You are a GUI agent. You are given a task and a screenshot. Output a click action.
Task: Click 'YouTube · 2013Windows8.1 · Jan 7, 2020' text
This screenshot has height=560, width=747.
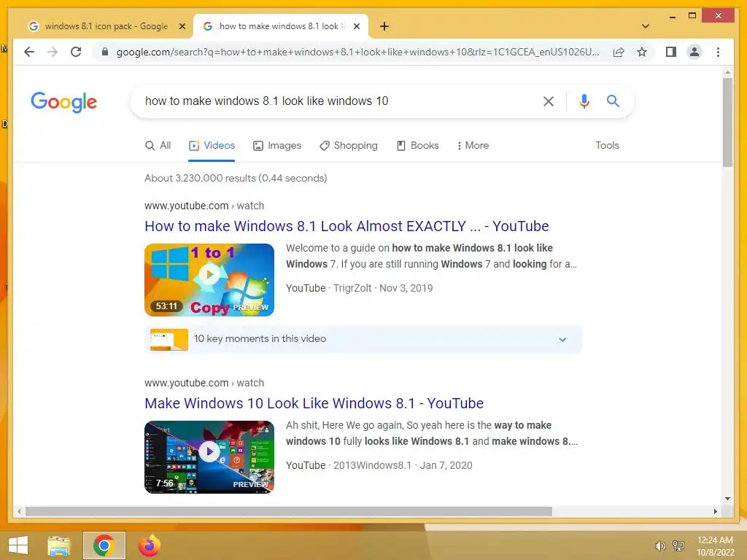(379, 465)
